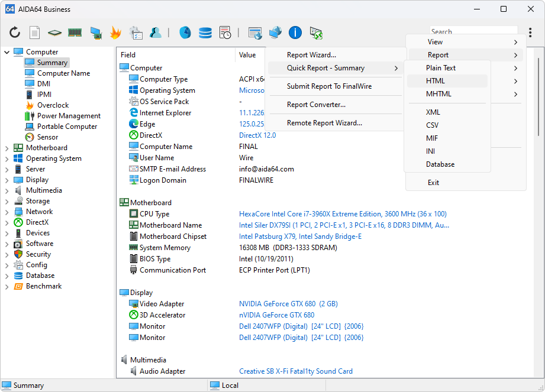Click the NVIDIA GeForce GTX 680 video adapter link

tap(288, 304)
